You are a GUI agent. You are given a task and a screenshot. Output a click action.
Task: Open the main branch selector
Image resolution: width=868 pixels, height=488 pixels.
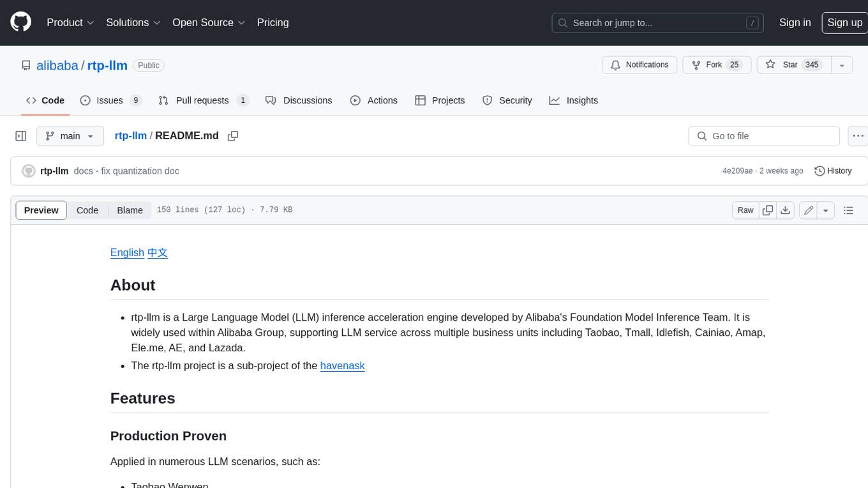tap(70, 136)
